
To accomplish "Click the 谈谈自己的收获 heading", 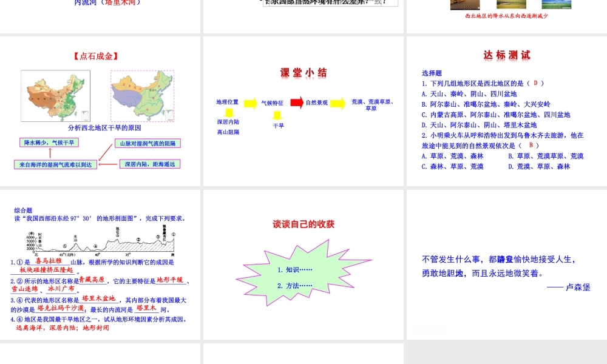I will click(303, 224).
